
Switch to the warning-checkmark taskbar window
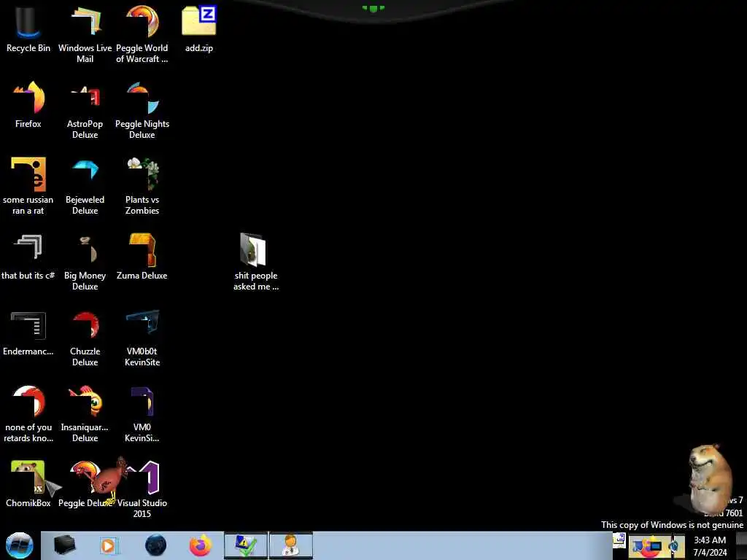click(x=247, y=545)
